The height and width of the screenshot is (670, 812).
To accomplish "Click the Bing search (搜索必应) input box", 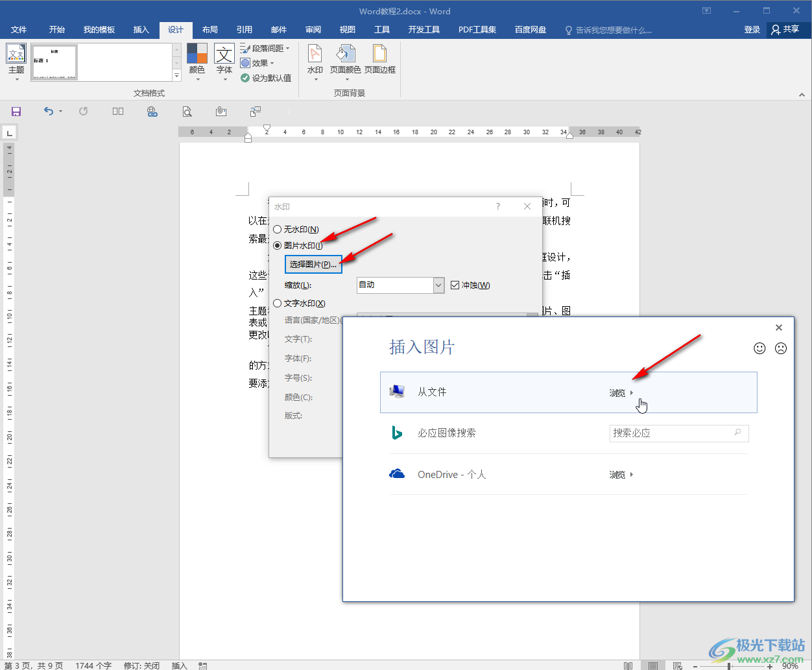I will click(671, 433).
